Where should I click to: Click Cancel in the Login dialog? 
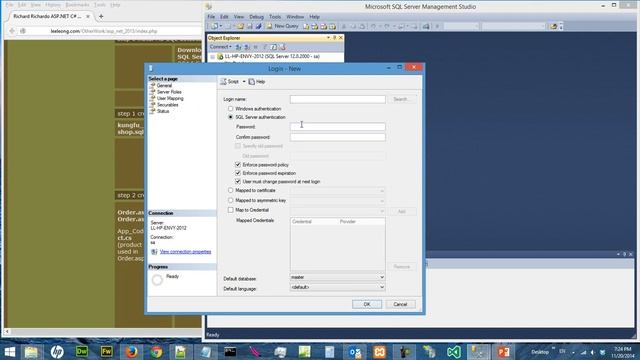point(400,304)
